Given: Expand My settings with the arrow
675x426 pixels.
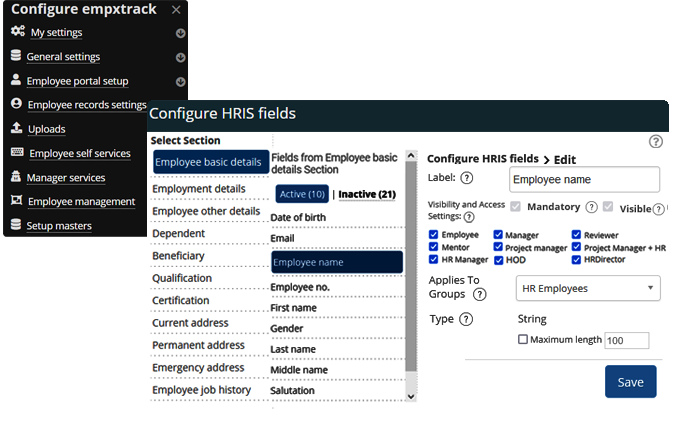Looking at the screenshot, I should [180, 33].
